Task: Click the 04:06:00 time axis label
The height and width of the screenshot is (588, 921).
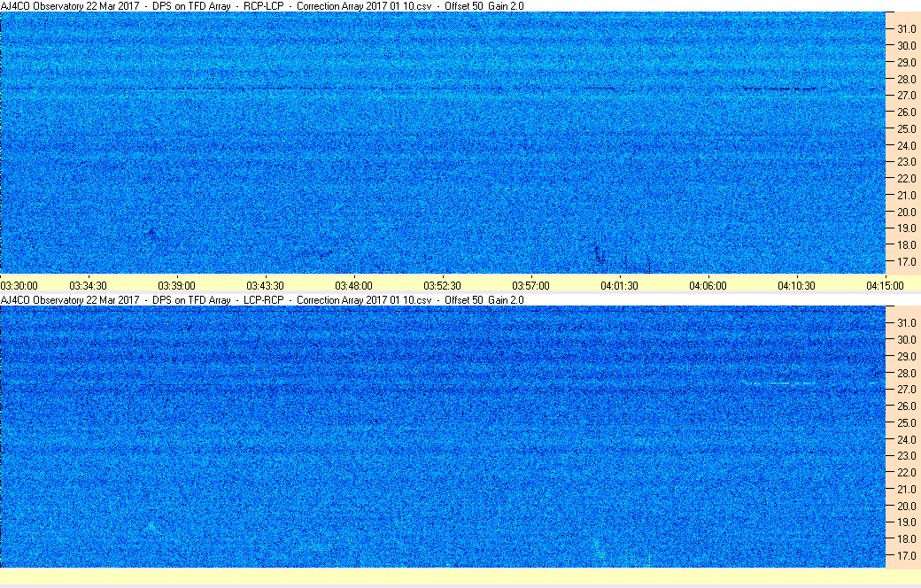Action: coord(708,285)
